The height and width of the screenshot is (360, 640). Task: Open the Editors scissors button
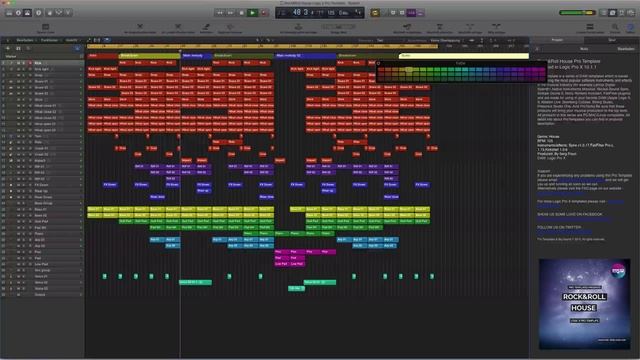68,13
